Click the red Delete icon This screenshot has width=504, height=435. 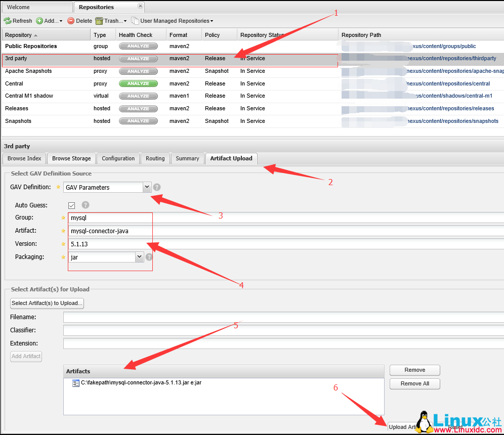[x=71, y=21]
